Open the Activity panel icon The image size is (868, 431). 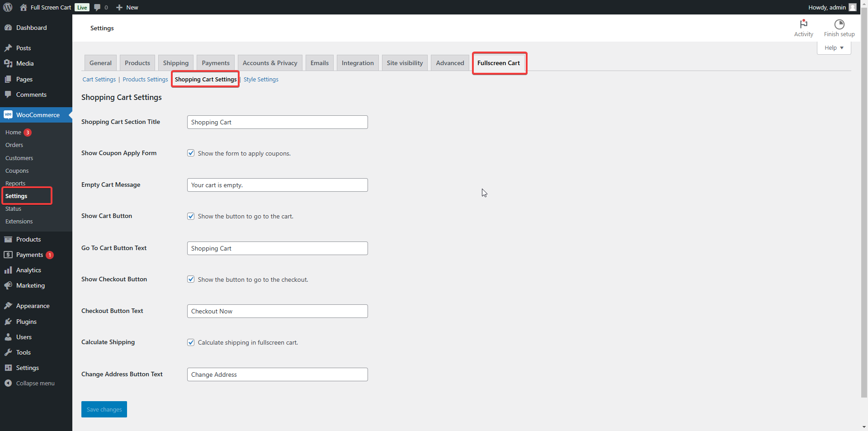pyautogui.click(x=803, y=24)
